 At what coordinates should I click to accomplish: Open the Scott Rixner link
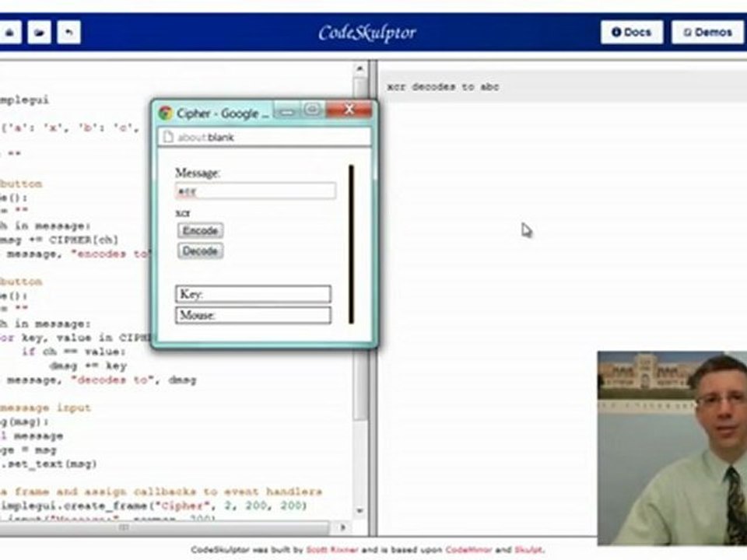point(332,550)
